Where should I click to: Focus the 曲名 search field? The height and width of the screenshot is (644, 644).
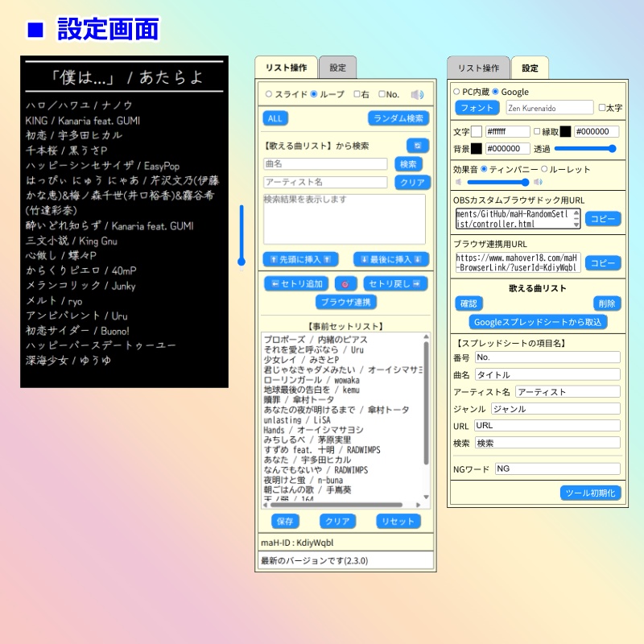(x=325, y=164)
